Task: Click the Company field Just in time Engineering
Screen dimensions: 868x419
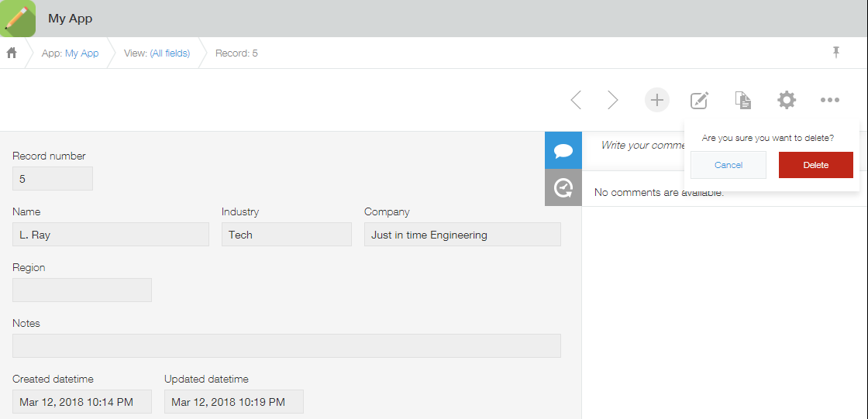Action: click(462, 234)
